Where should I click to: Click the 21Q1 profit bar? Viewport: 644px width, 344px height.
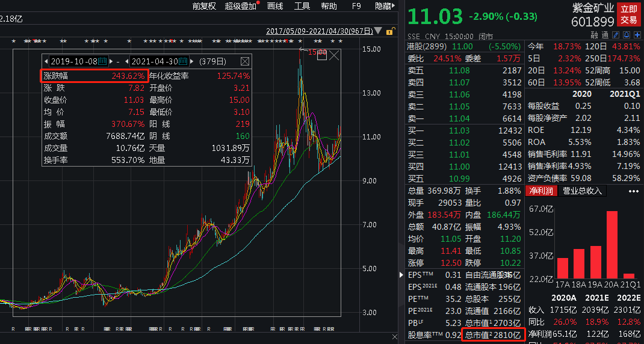(x=629, y=276)
